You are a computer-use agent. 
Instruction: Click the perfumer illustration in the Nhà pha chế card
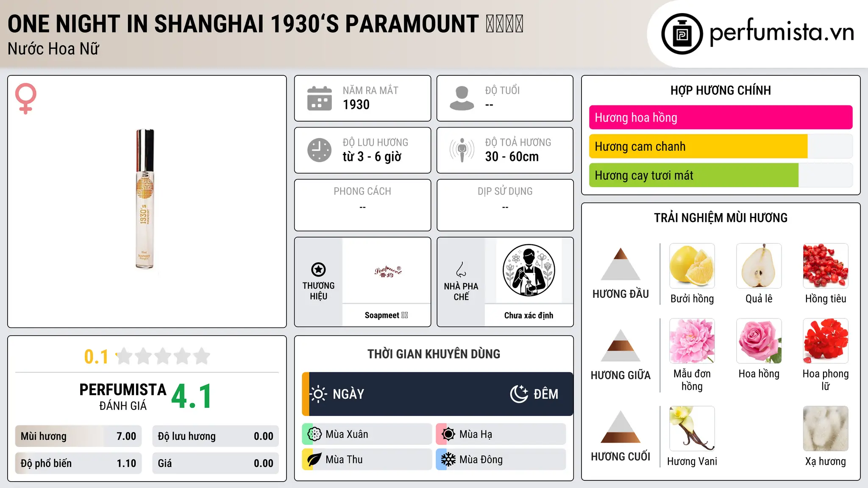coord(529,270)
